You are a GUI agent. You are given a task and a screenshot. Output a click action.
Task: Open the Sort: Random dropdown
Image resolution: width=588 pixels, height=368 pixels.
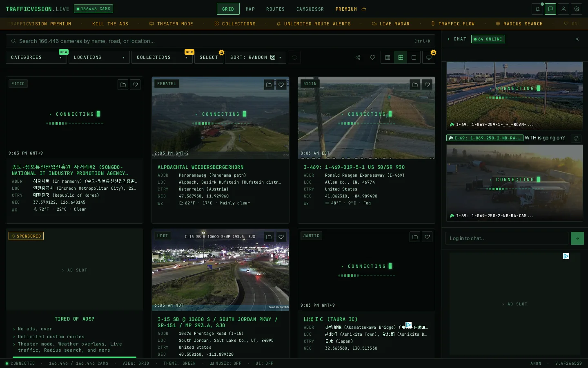(x=256, y=57)
